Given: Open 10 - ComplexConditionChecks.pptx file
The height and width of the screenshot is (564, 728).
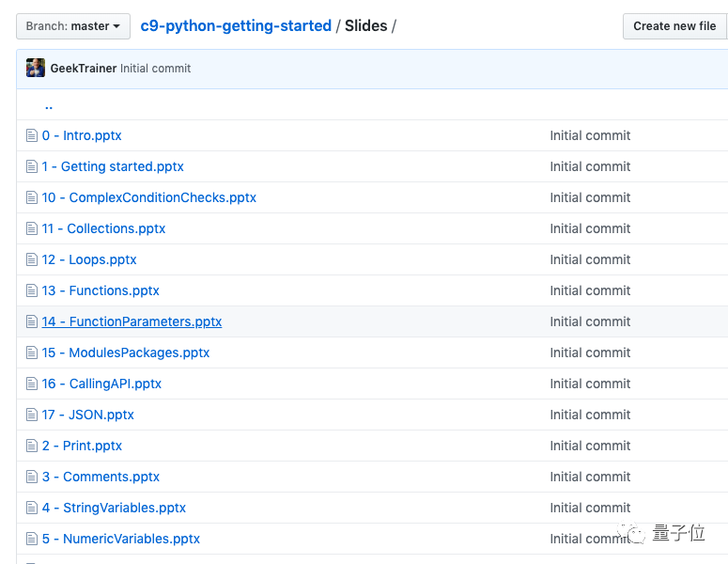Looking at the screenshot, I should click(148, 197).
